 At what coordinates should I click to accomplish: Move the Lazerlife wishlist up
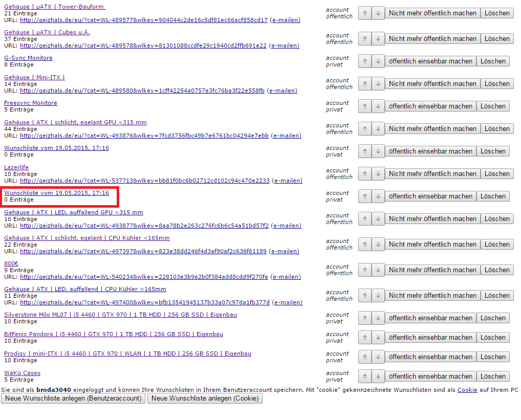[x=365, y=174]
